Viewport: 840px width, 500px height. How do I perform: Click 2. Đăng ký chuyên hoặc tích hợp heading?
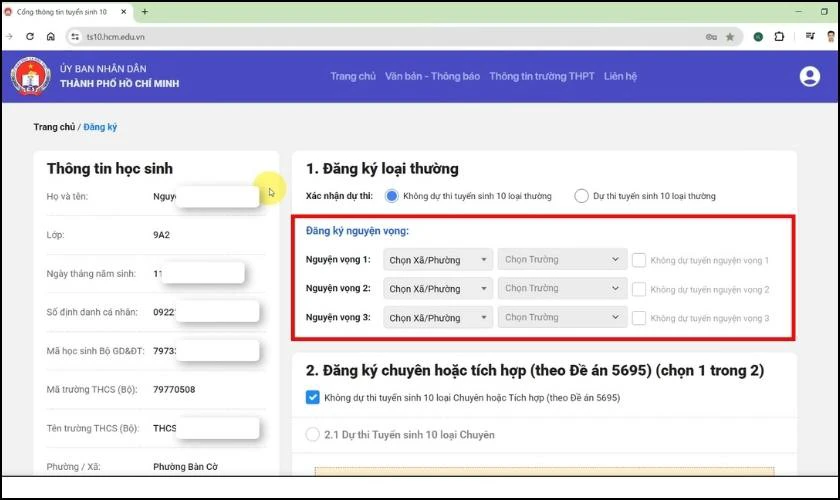[x=535, y=370]
